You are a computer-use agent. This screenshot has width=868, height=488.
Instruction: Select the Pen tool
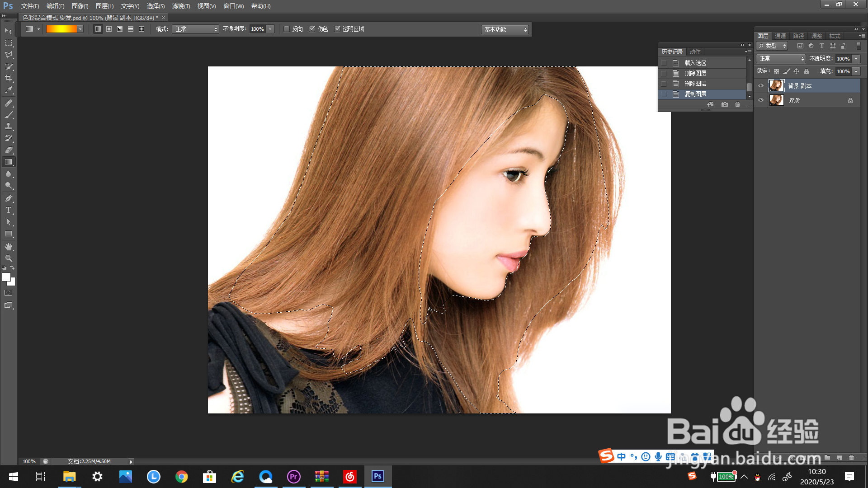pyautogui.click(x=9, y=198)
